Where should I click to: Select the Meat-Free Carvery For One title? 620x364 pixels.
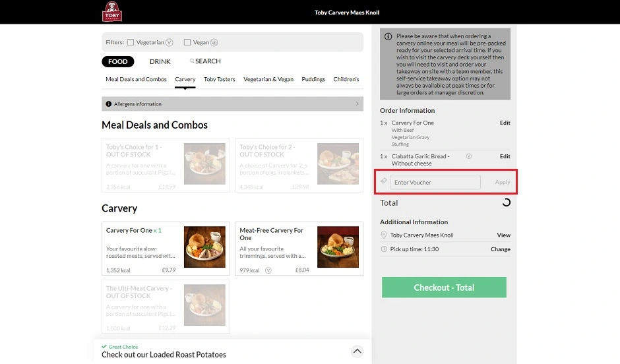[x=271, y=234]
